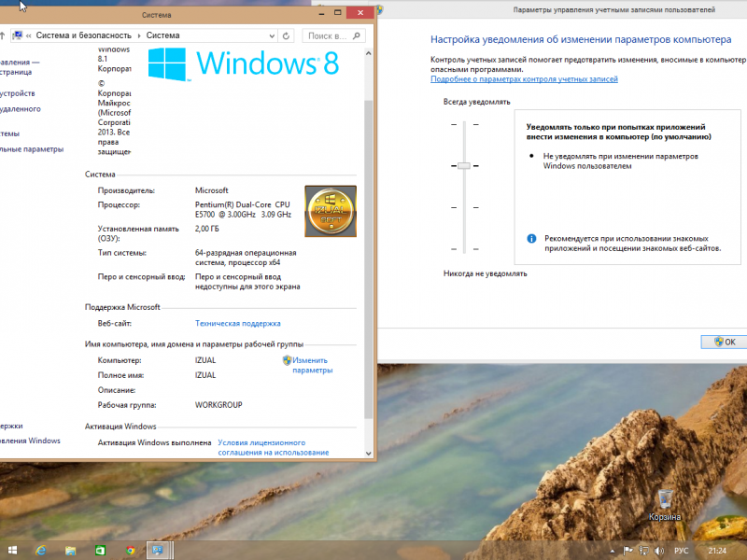Click the search magnifier icon in System window
The image size is (747, 560).
click(357, 35)
